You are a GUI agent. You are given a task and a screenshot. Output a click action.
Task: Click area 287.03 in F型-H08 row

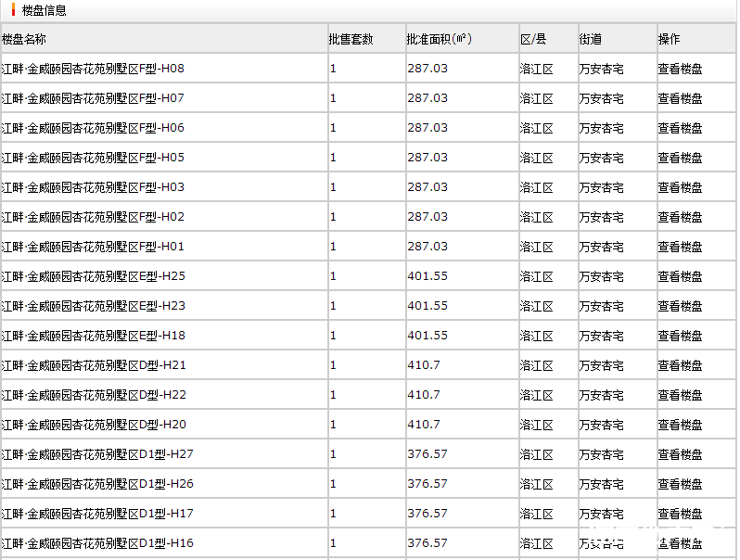[x=427, y=69]
